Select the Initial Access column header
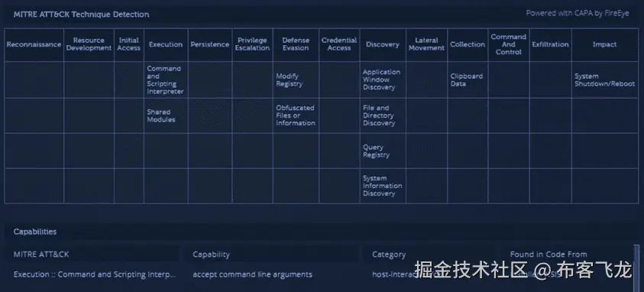The width and height of the screenshot is (644, 292). pos(129,44)
